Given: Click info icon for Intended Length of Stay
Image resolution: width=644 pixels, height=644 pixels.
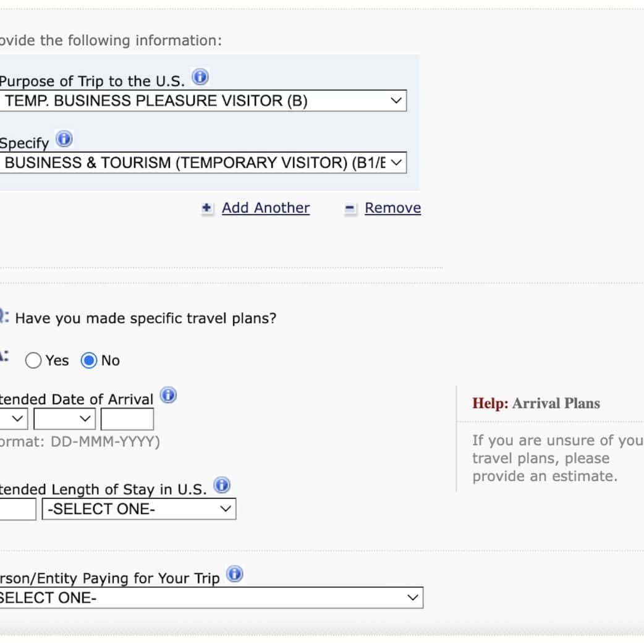Looking at the screenshot, I should [222, 486].
